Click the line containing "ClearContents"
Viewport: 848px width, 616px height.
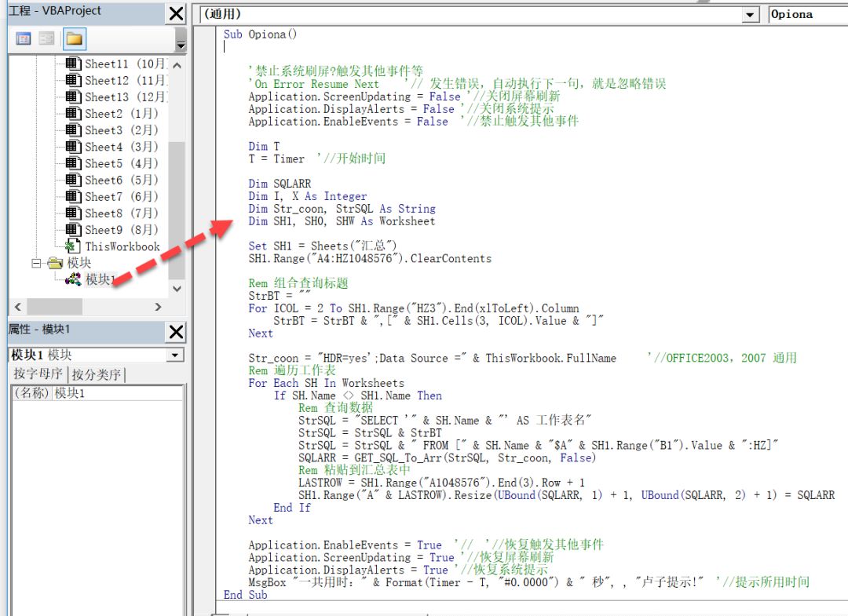(370, 258)
